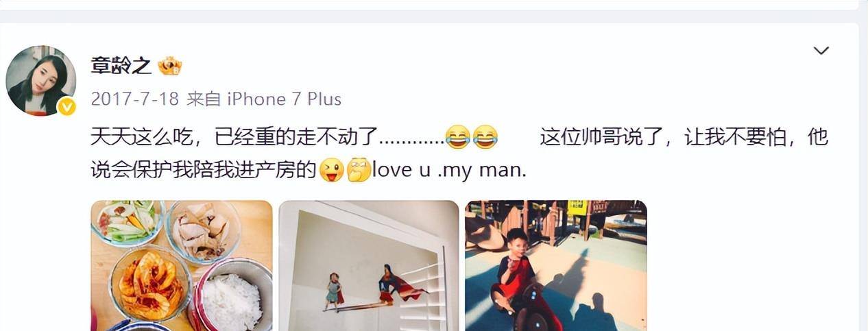The width and height of the screenshot is (868, 331).
Task: Open the 章龄之 username link
Action: [x=121, y=66]
